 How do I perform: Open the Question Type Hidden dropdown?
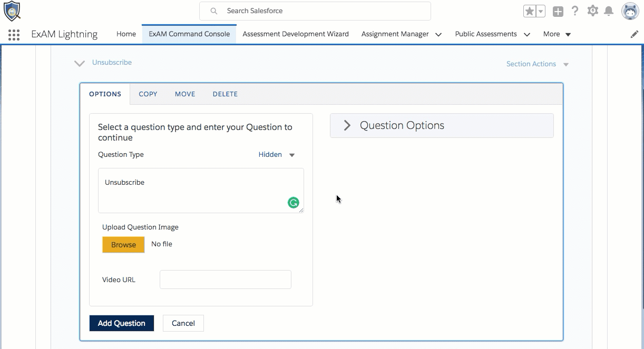pos(277,155)
